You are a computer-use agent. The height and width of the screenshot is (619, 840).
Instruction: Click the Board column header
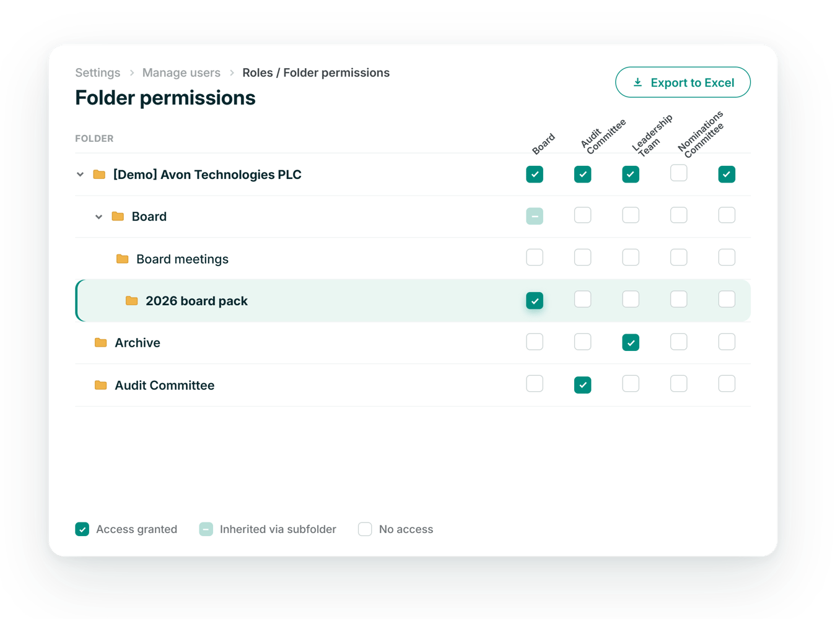point(543,144)
